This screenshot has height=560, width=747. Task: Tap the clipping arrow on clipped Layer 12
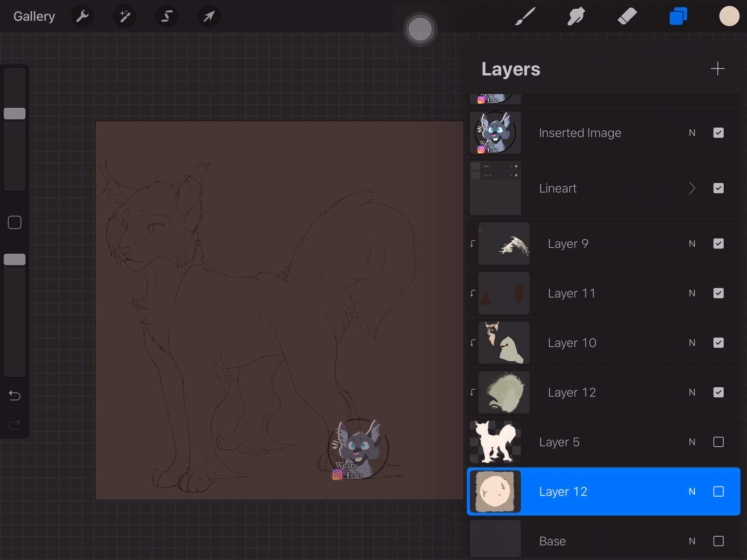click(473, 392)
